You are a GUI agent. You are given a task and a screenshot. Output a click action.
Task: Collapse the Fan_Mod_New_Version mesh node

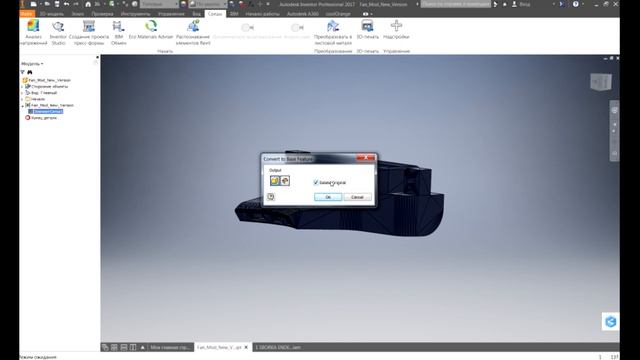(x=22, y=105)
